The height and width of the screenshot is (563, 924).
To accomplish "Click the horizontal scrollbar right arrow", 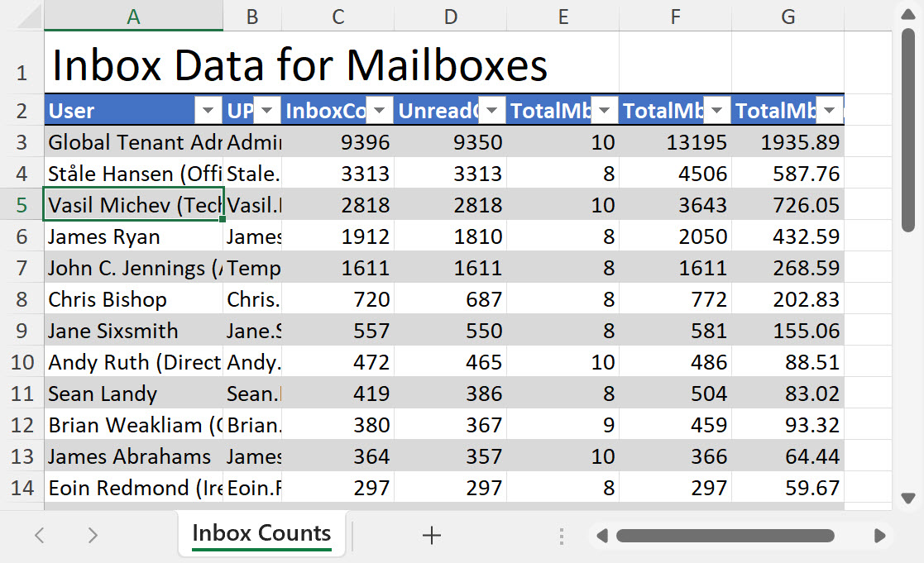I will click(879, 536).
